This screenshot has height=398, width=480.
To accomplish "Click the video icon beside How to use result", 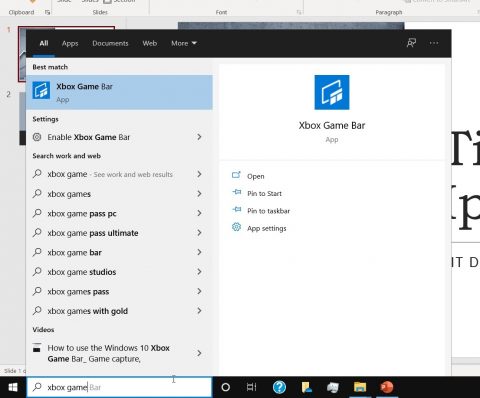I will click(37, 348).
